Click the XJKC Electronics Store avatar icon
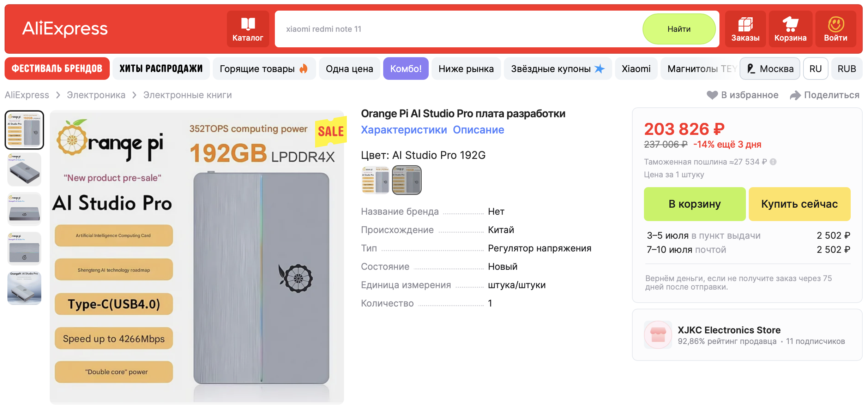868x416 pixels. pos(658,335)
